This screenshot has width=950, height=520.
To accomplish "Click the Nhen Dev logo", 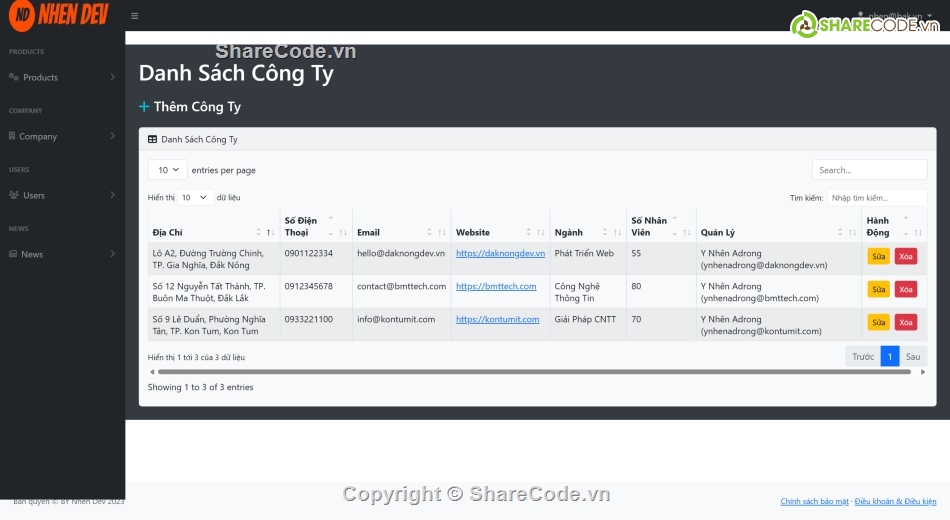I will (59, 15).
